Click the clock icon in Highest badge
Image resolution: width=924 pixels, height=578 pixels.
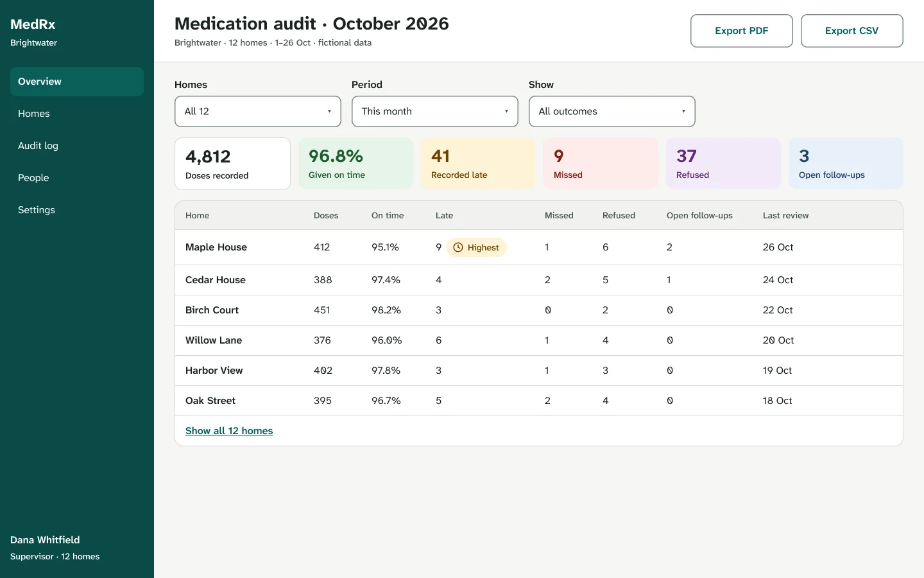[x=458, y=247]
